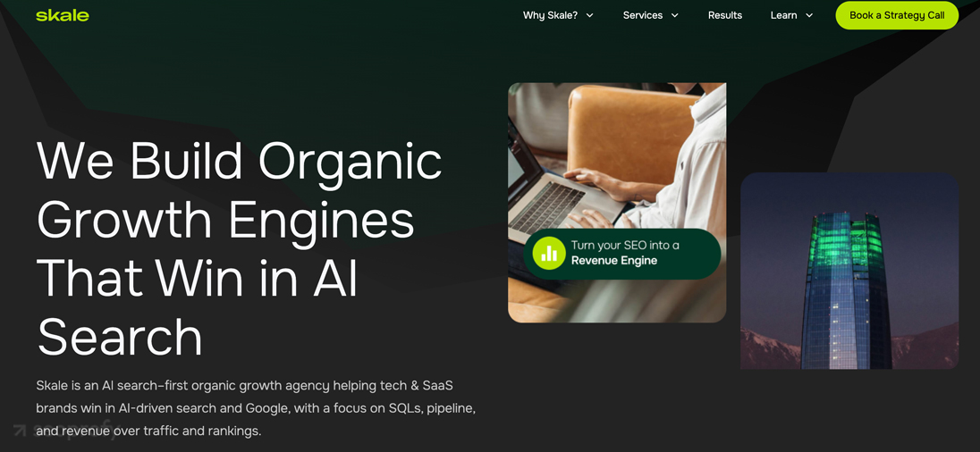Click the Skale agency description paragraph
The width and height of the screenshot is (980, 452).
[257, 408]
